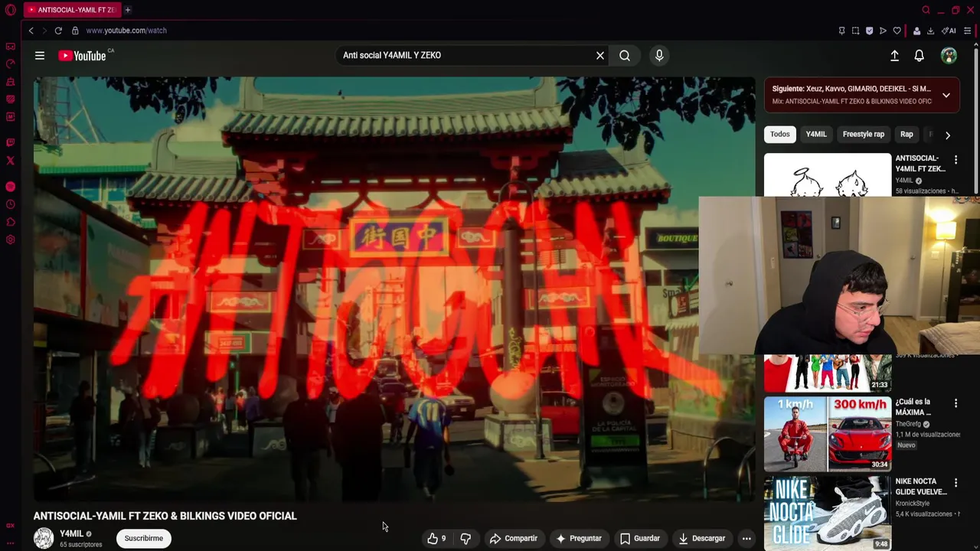The image size is (980, 551).
Task: View site info padlock icon
Action: pos(75,31)
